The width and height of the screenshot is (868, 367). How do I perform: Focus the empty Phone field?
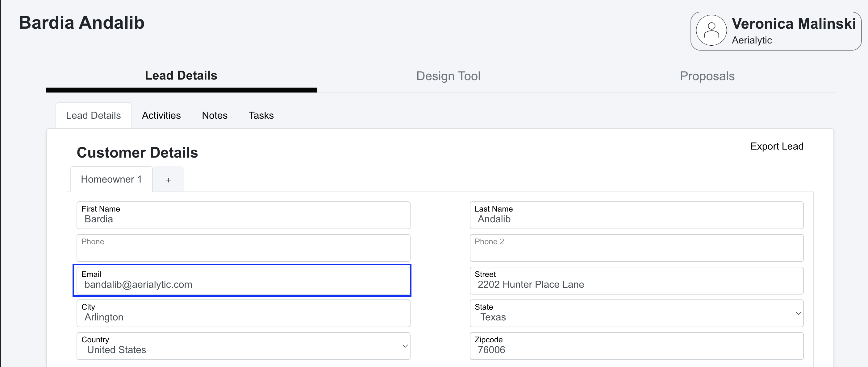[243, 248]
